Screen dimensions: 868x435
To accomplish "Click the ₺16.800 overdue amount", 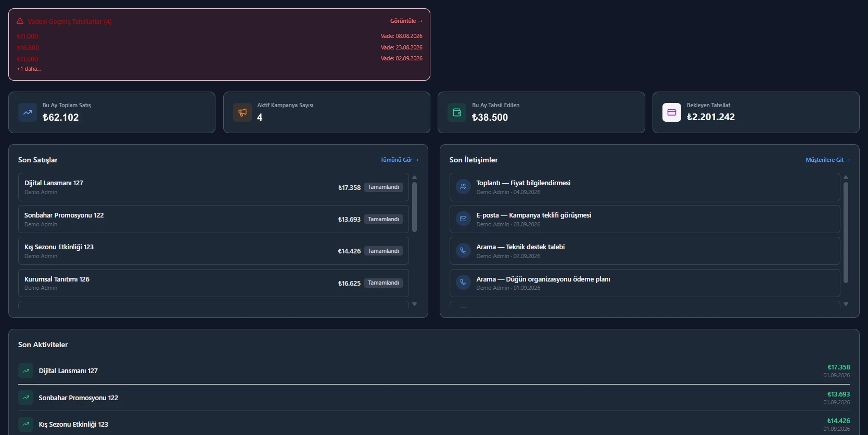I will tap(28, 47).
